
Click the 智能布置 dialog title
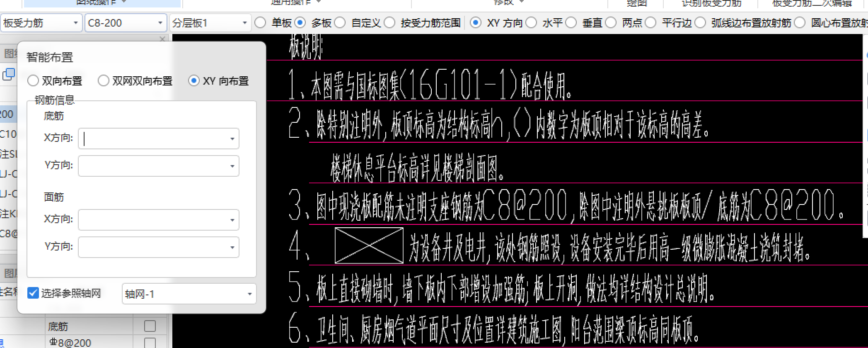[50, 57]
